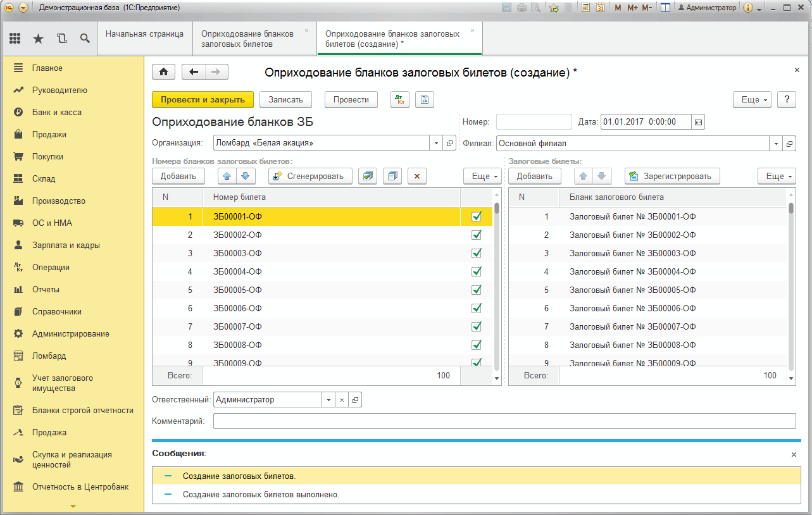Image resolution: width=812 pixels, height=515 pixels.
Task: Click into the Комментарий input field
Action: (504, 421)
